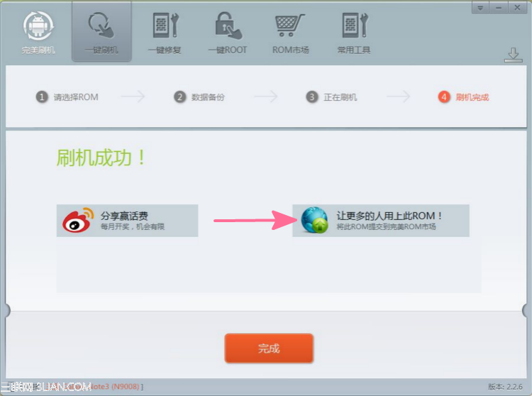532x396 pixels.
Task: Click step 1 请选择ROM
Action: click(x=67, y=97)
